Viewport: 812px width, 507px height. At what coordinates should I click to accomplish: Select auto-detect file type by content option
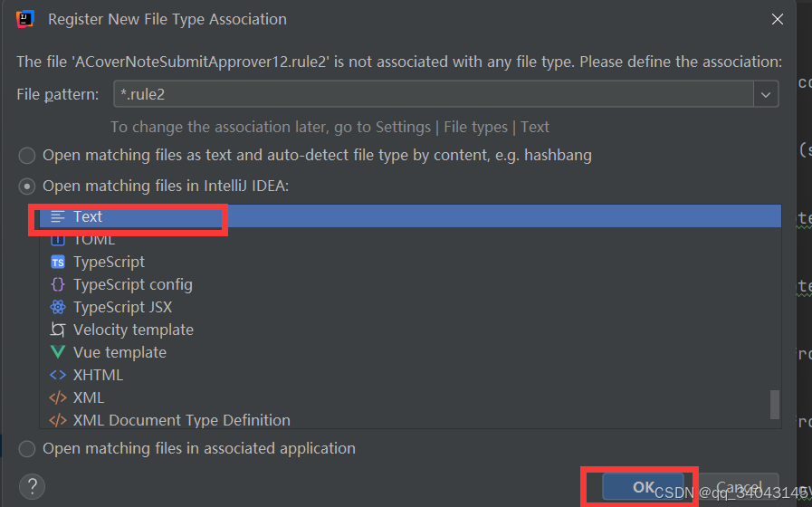[x=27, y=156]
